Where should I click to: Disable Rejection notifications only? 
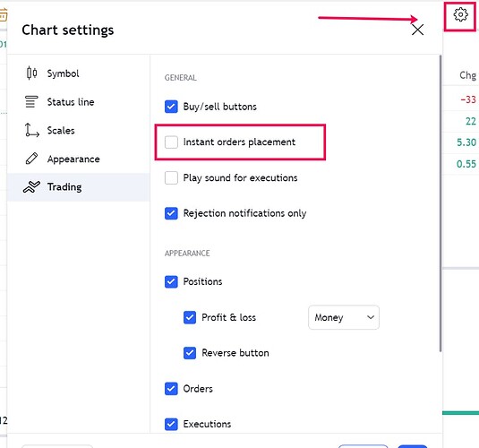click(x=171, y=213)
